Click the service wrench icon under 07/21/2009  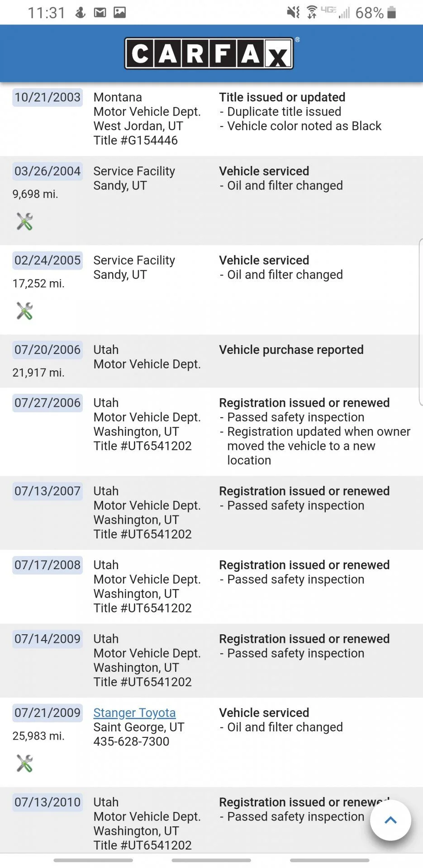point(24,763)
